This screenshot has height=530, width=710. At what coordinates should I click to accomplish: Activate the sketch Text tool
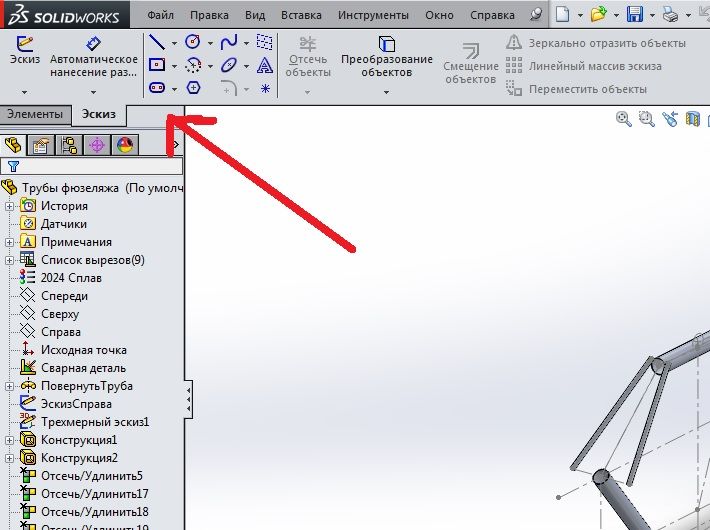[x=265, y=65]
